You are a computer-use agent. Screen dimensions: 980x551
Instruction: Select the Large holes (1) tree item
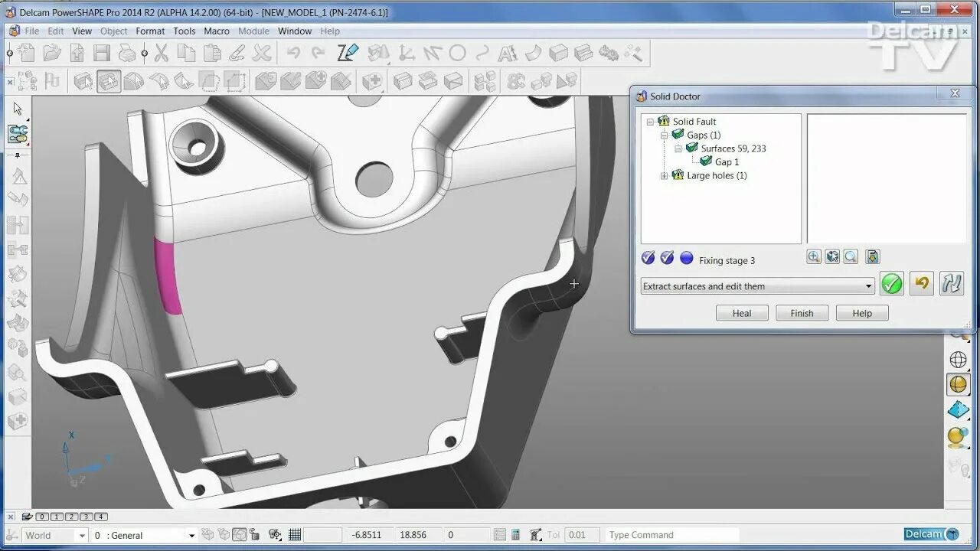coord(717,176)
